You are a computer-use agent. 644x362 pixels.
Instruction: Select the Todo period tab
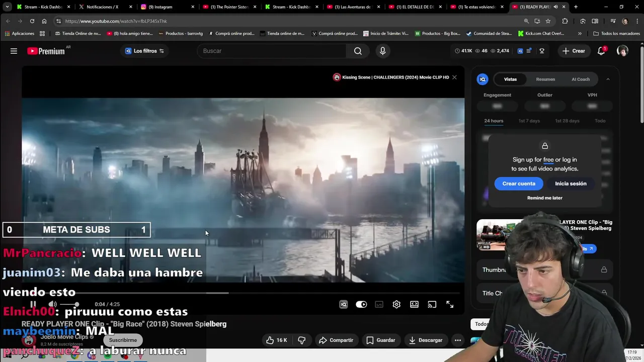600,121
